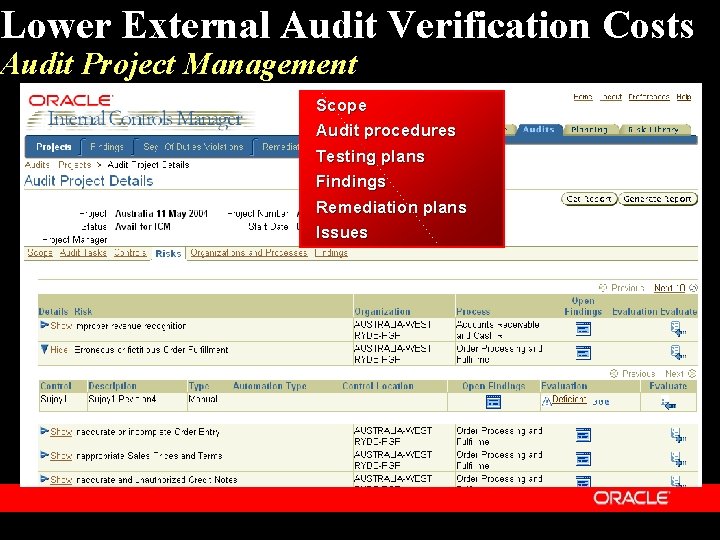Click evaluate icon for Erroneous Order Fulfillment row

678,353
